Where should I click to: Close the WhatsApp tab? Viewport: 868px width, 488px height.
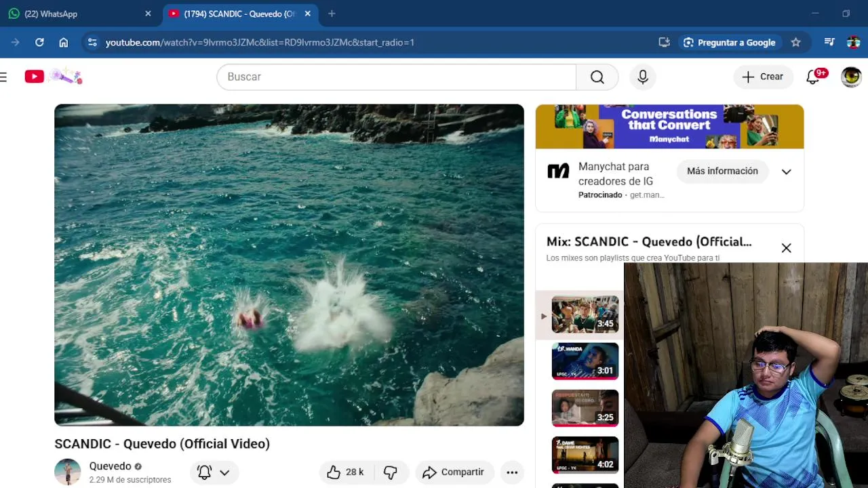tap(148, 14)
